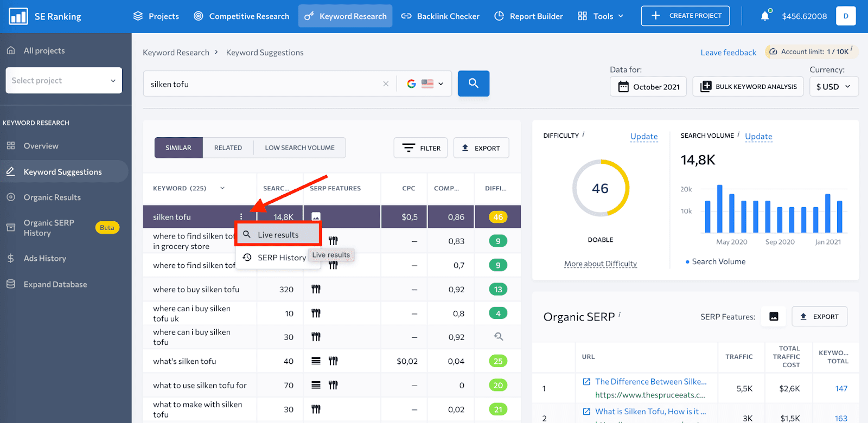The height and width of the screenshot is (423, 868).
Task: Export the keyword table
Action: [481, 148]
